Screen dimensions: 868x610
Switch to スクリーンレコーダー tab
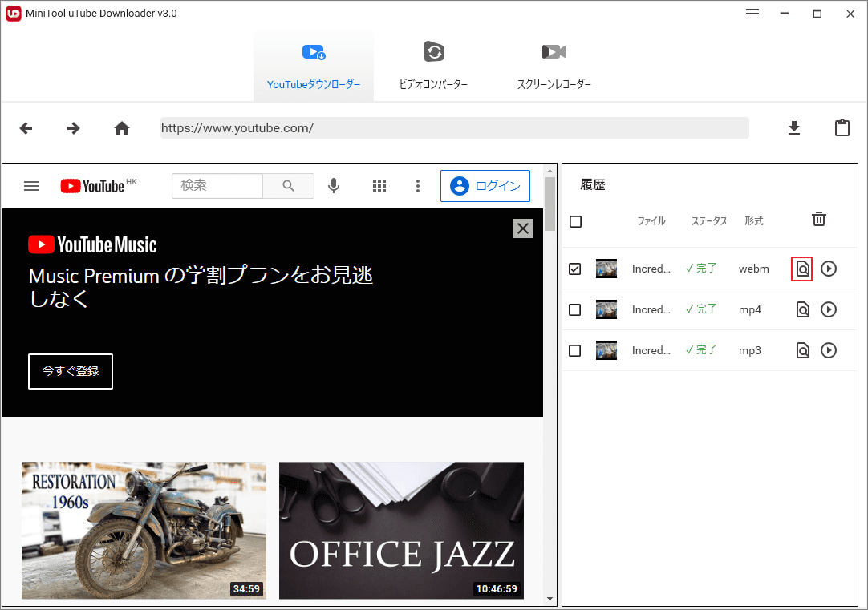pyautogui.click(x=554, y=65)
